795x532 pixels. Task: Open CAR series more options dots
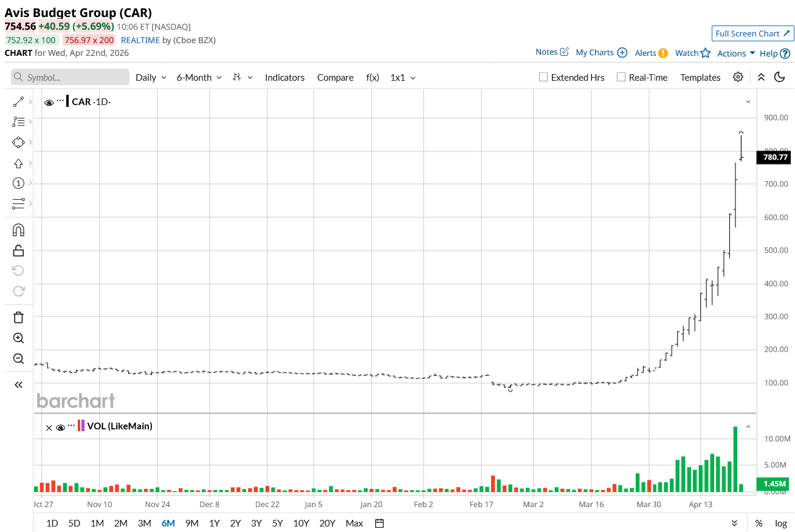[x=60, y=100]
